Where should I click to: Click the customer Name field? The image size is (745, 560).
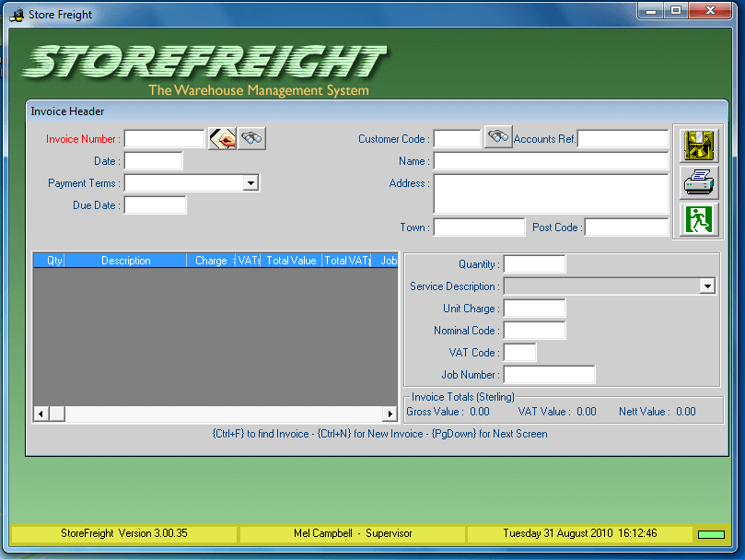(x=551, y=161)
